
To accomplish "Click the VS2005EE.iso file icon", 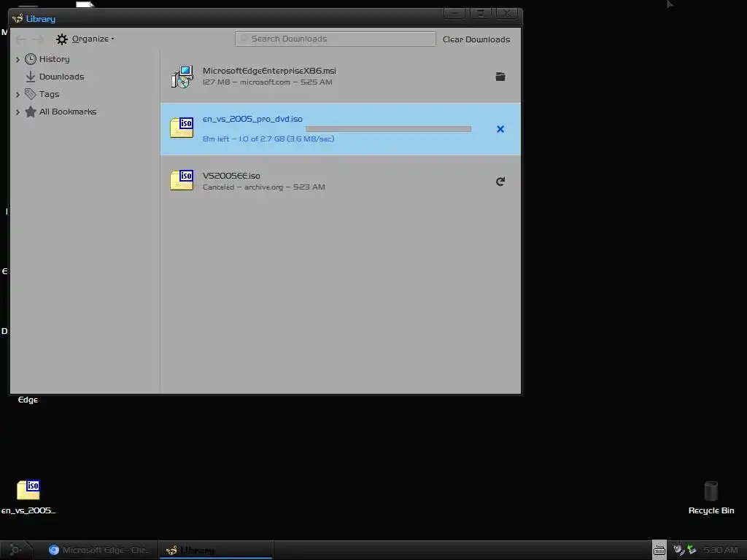I will point(182,181).
